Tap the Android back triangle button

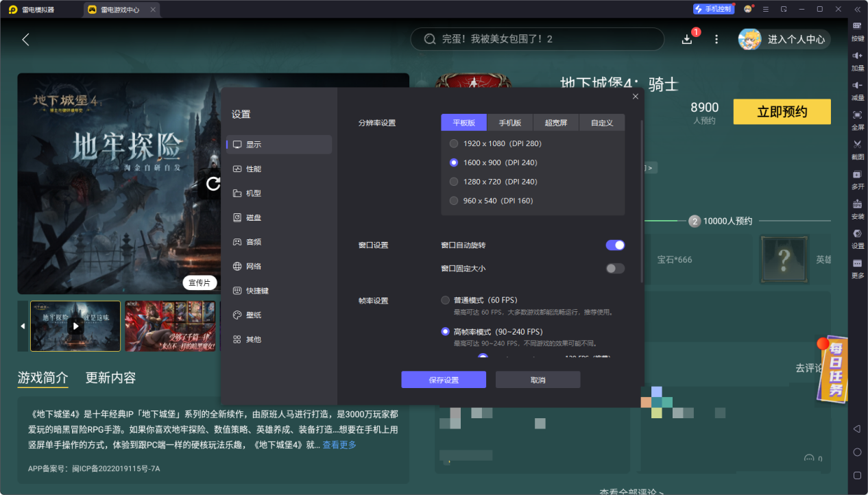857,429
